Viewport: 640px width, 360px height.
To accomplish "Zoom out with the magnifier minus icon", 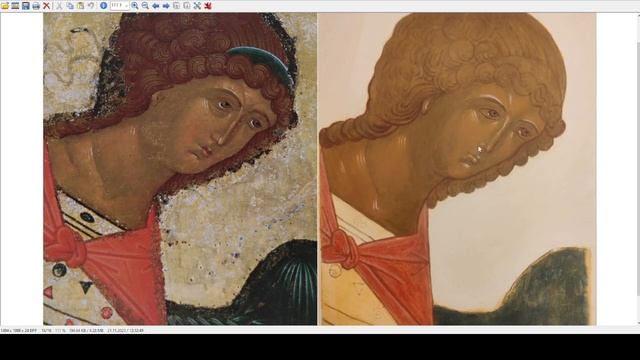I will 145,6.
